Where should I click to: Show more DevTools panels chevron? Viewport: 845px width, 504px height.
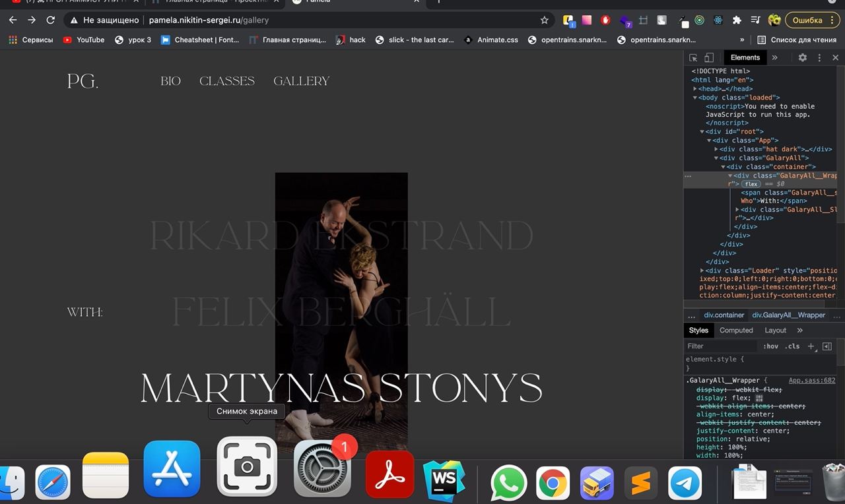coord(775,57)
